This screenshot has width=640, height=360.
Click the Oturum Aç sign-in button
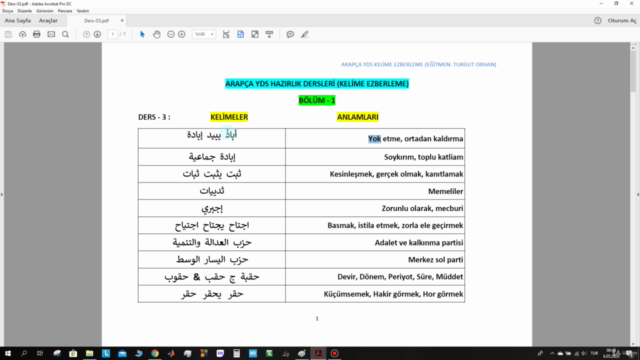pos(622,20)
